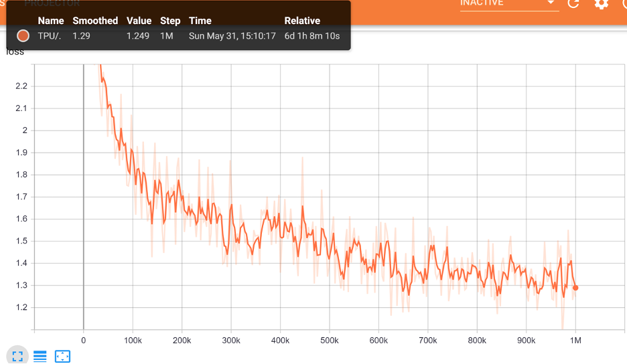The width and height of the screenshot is (627, 364).
Task: Click the x-axis label '100k'
Action: [x=133, y=341]
